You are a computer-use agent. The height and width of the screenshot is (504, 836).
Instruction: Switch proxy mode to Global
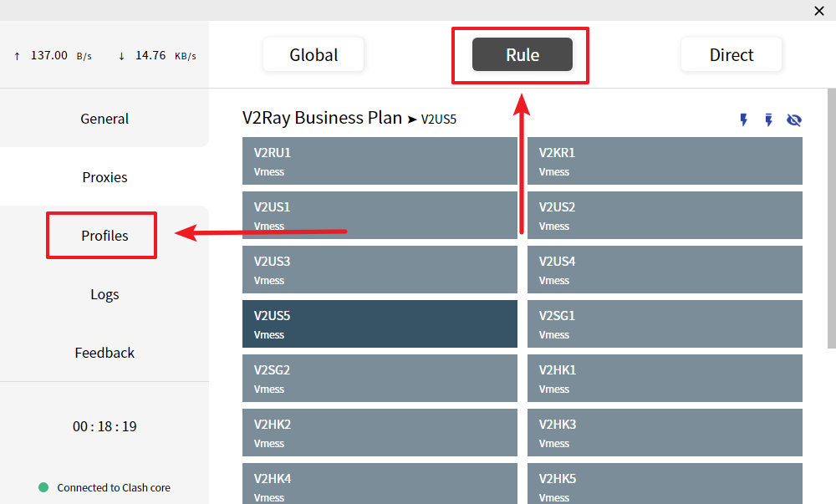tap(313, 54)
